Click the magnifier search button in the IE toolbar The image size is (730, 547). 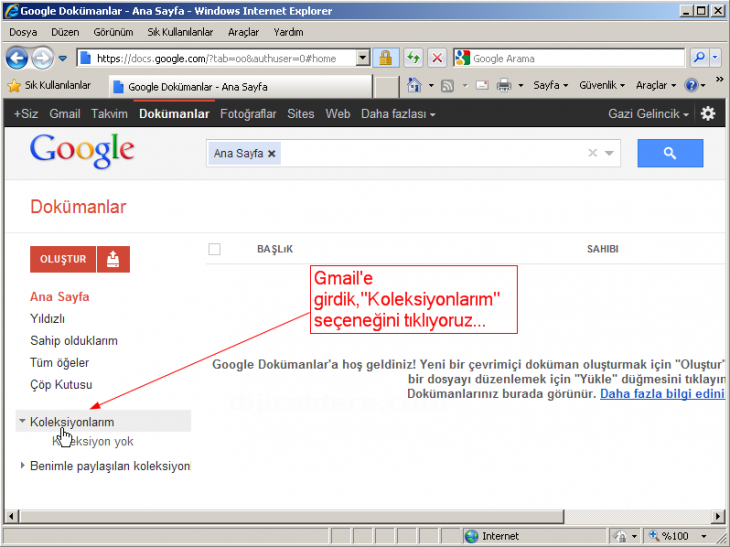click(699, 58)
